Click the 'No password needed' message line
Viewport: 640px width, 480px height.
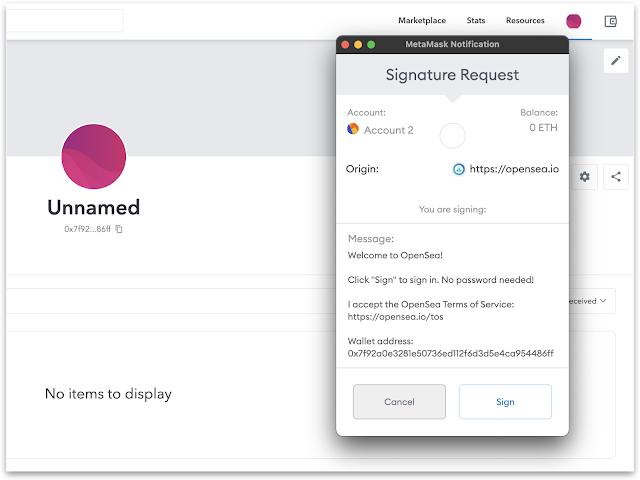point(441,280)
